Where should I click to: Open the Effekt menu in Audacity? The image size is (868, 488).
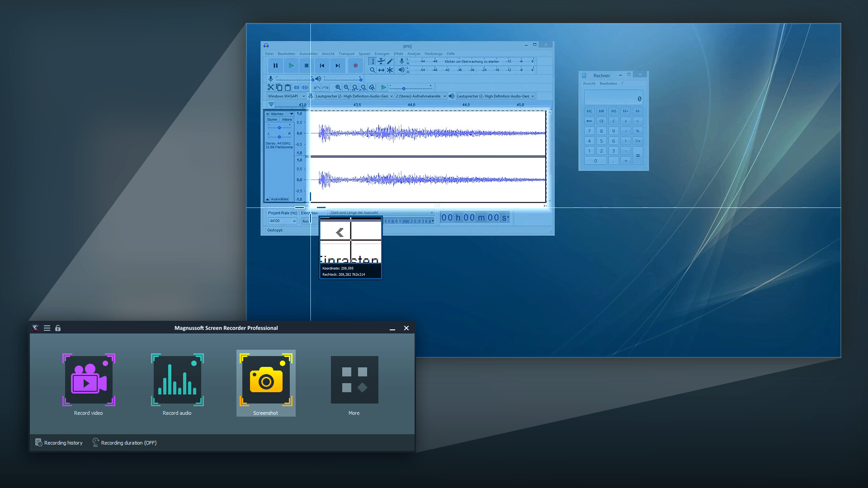tap(398, 53)
